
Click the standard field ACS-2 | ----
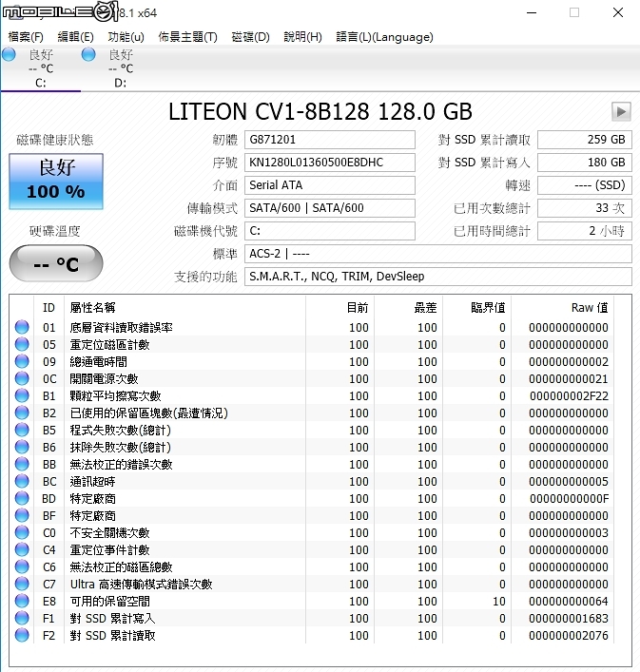(438, 254)
